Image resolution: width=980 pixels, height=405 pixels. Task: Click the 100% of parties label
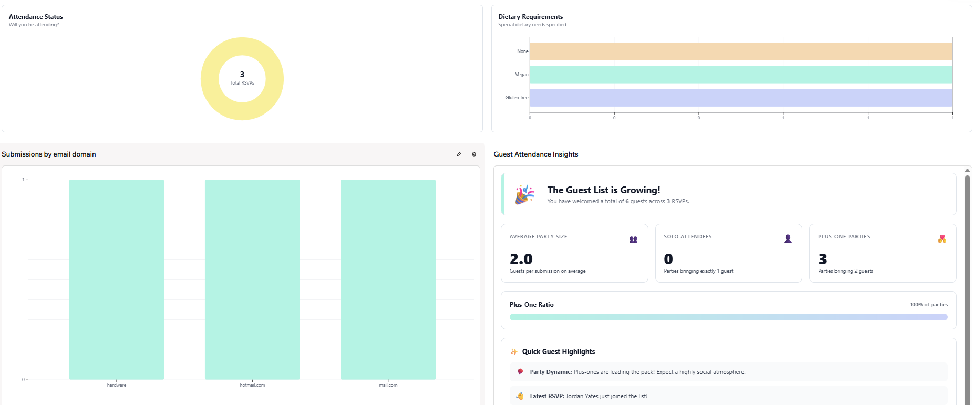929,305
